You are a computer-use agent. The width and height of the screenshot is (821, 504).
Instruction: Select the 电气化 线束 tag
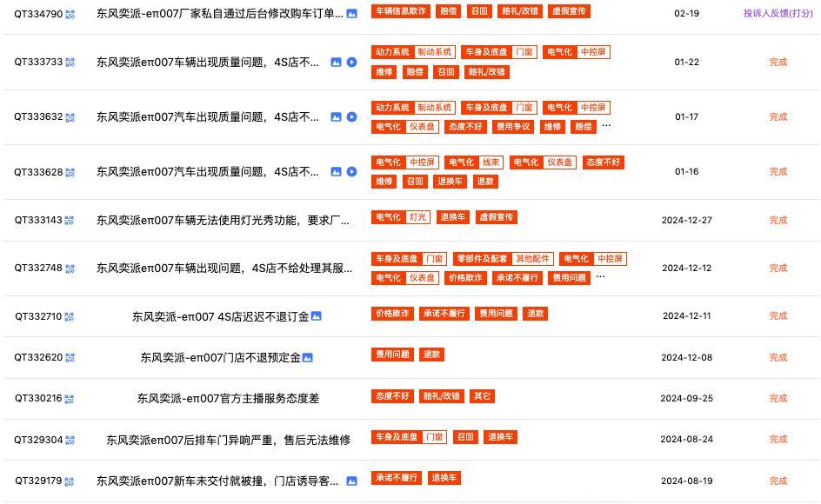pos(474,162)
